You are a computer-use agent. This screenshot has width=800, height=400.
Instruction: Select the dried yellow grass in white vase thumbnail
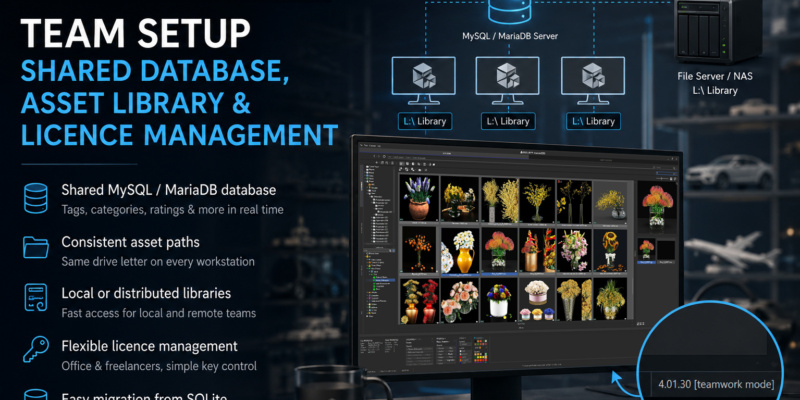(500, 201)
